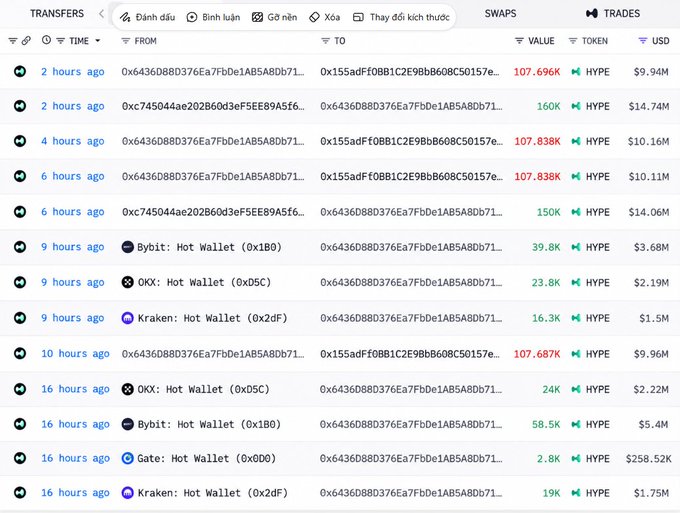Click the Kraken logo in the $1.5M row
The image size is (680, 513).
tap(128, 318)
